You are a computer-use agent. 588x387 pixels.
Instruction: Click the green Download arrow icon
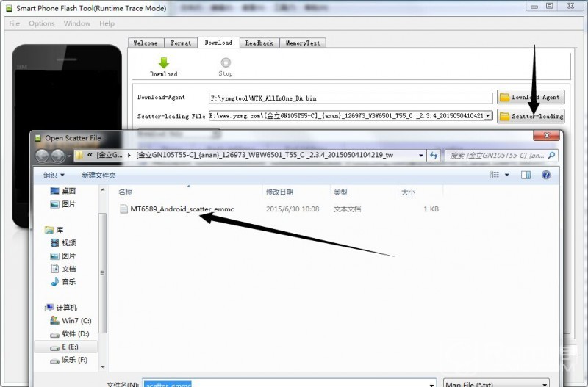point(163,62)
